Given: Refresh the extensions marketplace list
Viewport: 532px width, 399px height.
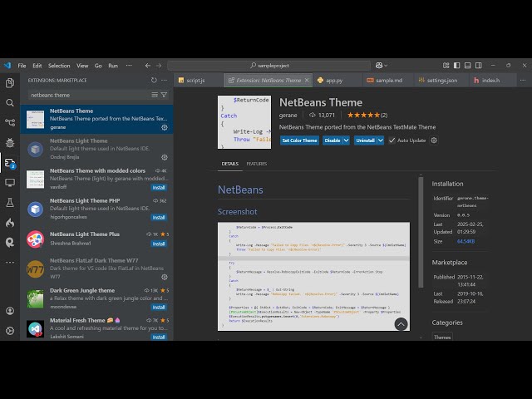Looking at the screenshot, I should pyautogui.click(x=154, y=80).
